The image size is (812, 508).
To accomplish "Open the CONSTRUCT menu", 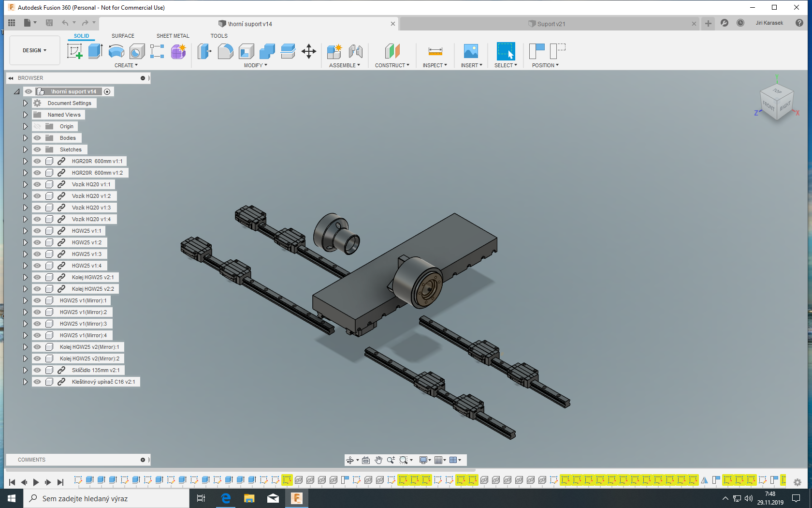I will [392, 65].
